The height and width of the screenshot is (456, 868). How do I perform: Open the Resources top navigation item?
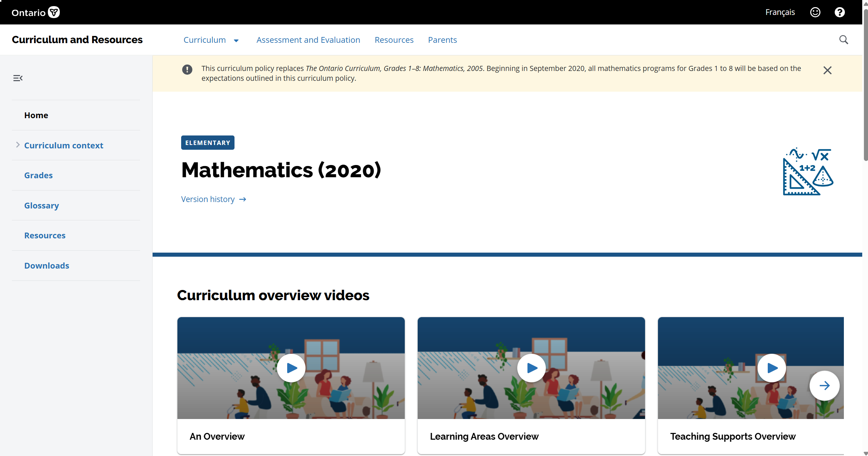394,40
